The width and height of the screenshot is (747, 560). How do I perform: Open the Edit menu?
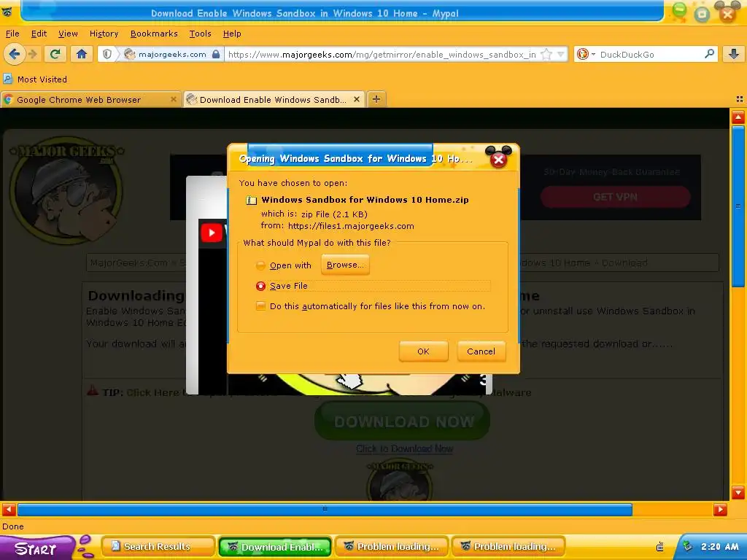click(39, 34)
